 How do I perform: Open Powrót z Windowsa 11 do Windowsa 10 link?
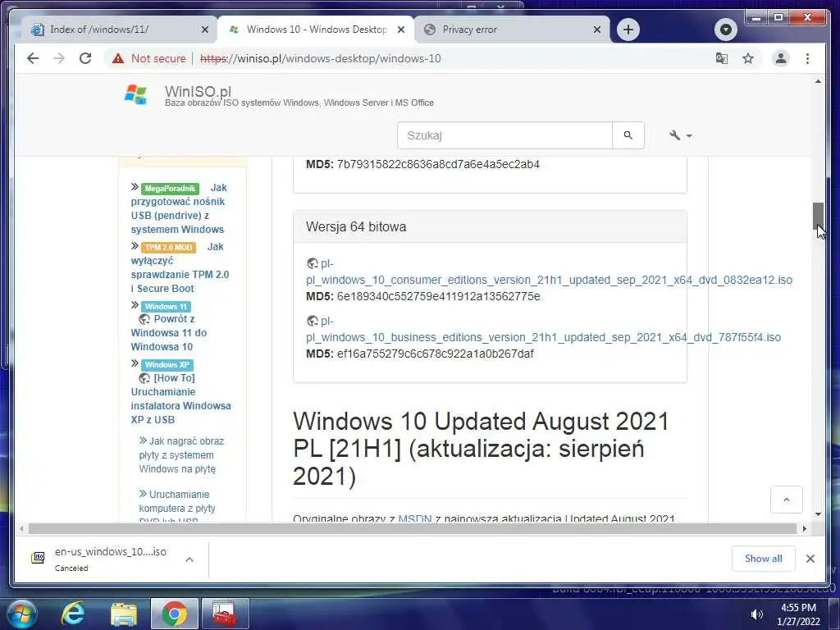pos(169,333)
